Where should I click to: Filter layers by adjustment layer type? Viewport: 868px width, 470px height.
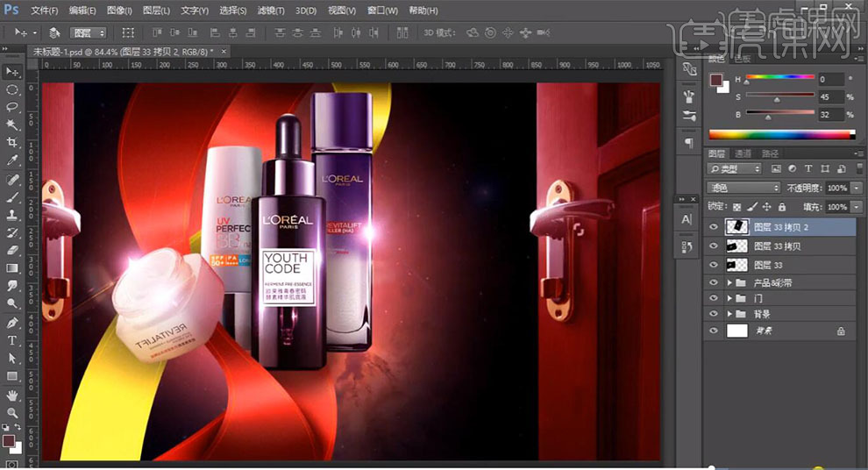tap(793, 169)
